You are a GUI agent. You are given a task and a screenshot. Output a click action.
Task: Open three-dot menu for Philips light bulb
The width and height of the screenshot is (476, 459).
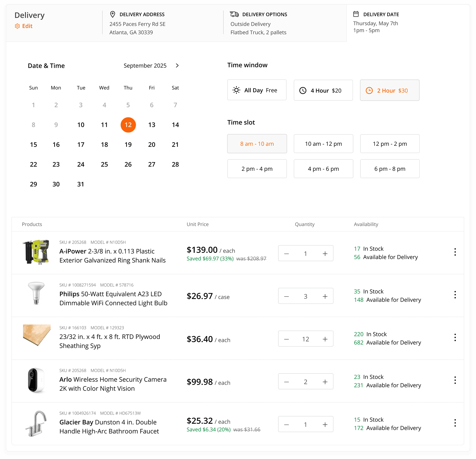point(455,295)
